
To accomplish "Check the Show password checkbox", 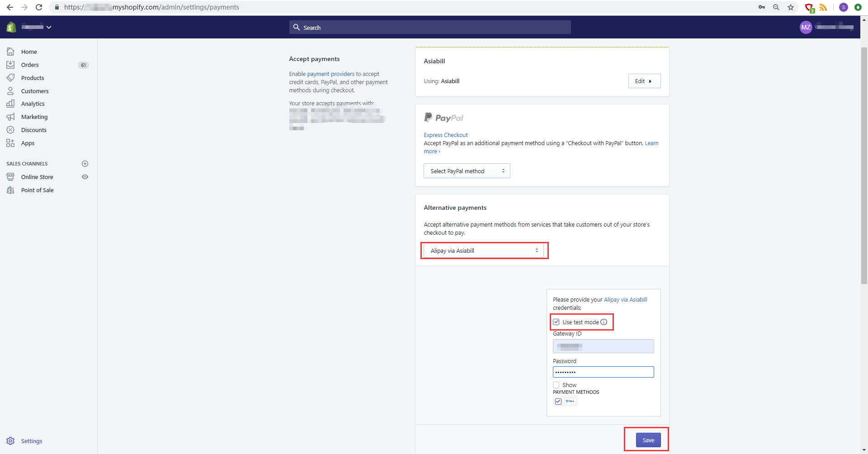I will (556, 385).
